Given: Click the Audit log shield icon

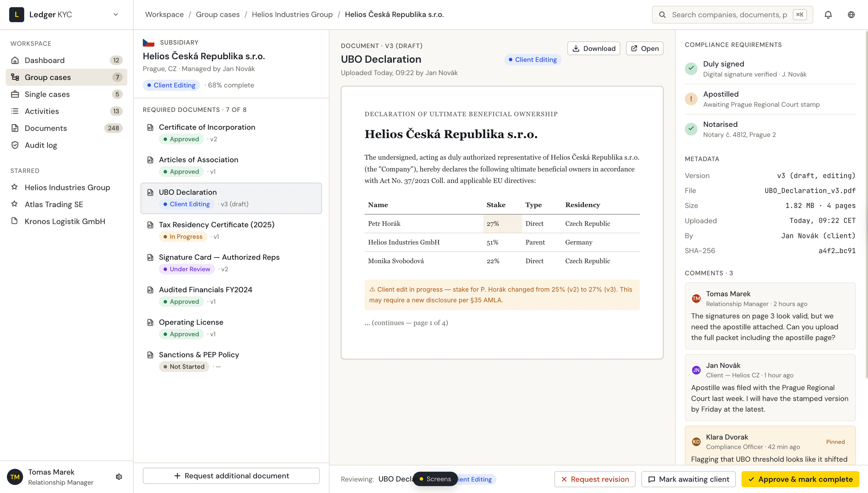Looking at the screenshot, I should pos(15,145).
